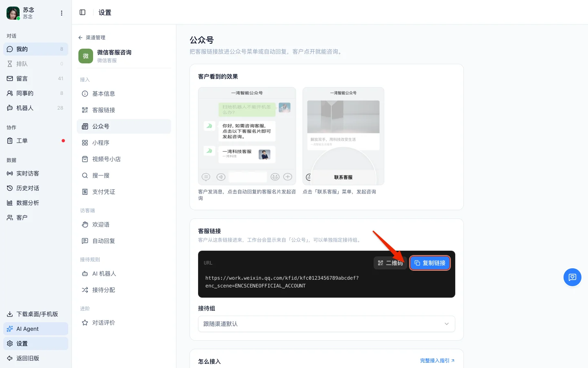This screenshot has width=588, height=368.
Task: Select 对话评价 settings tab
Action: pyautogui.click(x=124, y=323)
